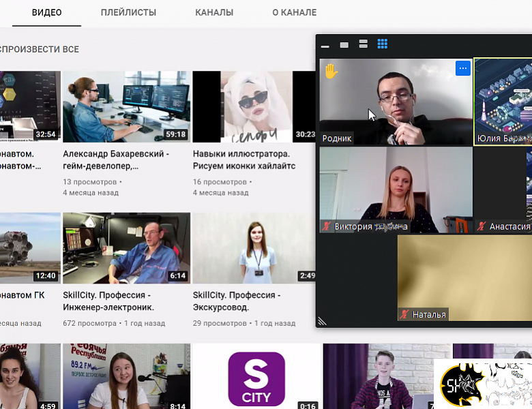Viewport: 532px width, 409px height.
Task: Open the three-dots menu on Родник's video
Action: coord(462,68)
